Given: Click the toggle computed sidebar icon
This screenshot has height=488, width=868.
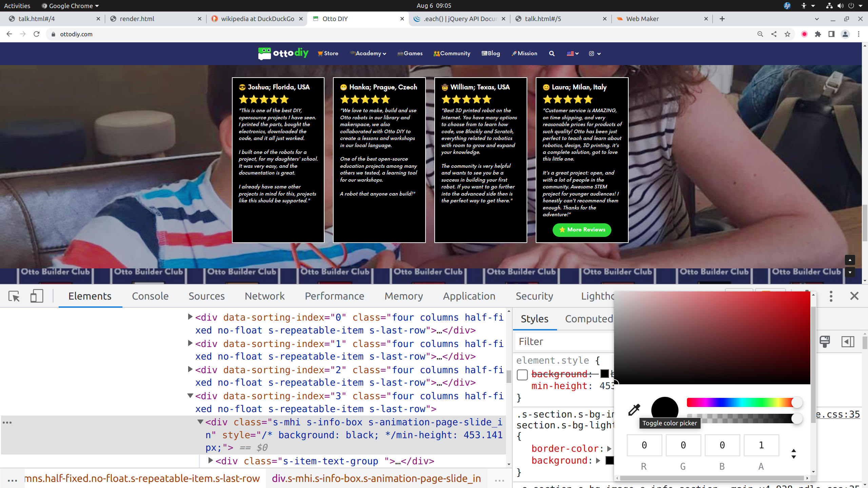Looking at the screenshot, I should pyautogui.click(x=847, y=341).
